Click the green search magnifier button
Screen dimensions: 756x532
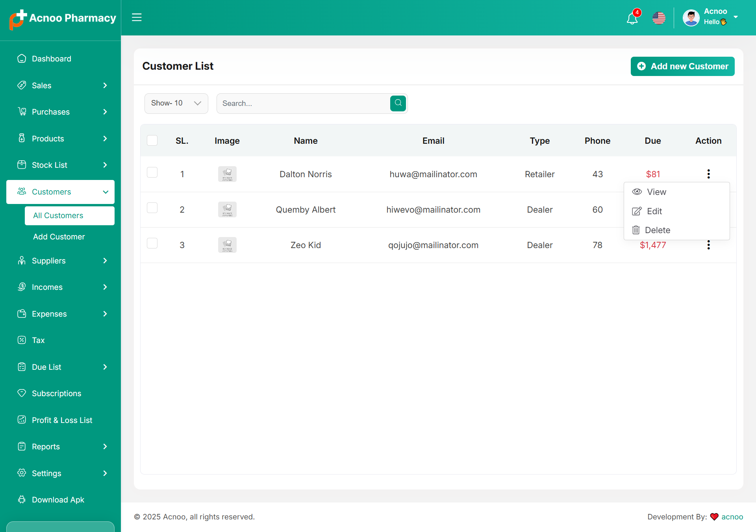click(x=398, y=103)
